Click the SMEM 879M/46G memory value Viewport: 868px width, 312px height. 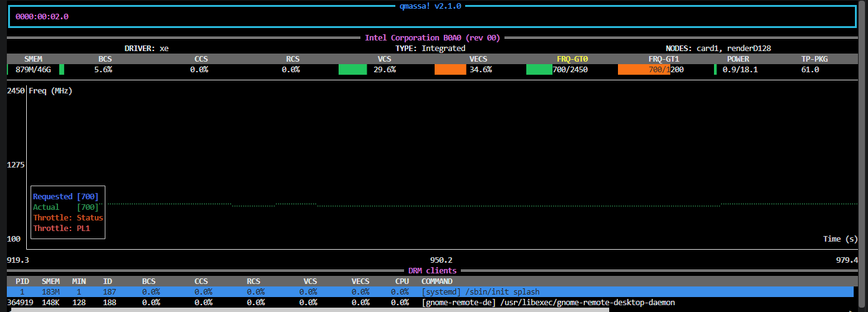[34, 70]
